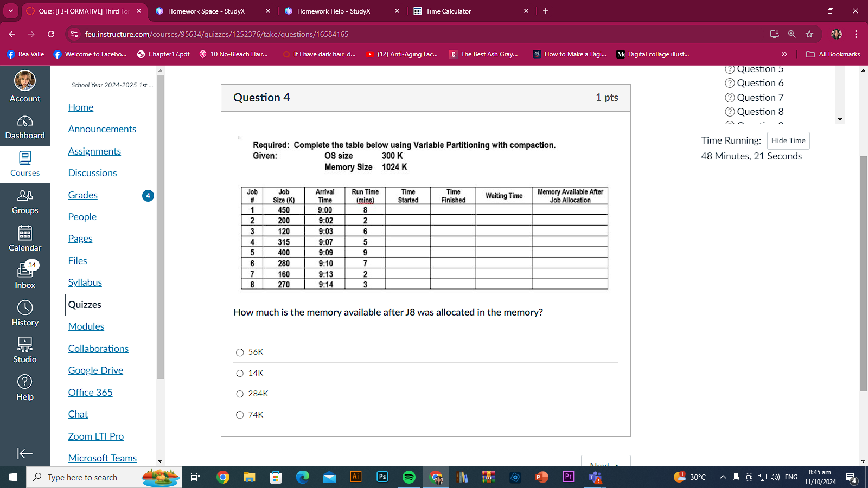Open the taskbar volume control

tap(775, 477)
